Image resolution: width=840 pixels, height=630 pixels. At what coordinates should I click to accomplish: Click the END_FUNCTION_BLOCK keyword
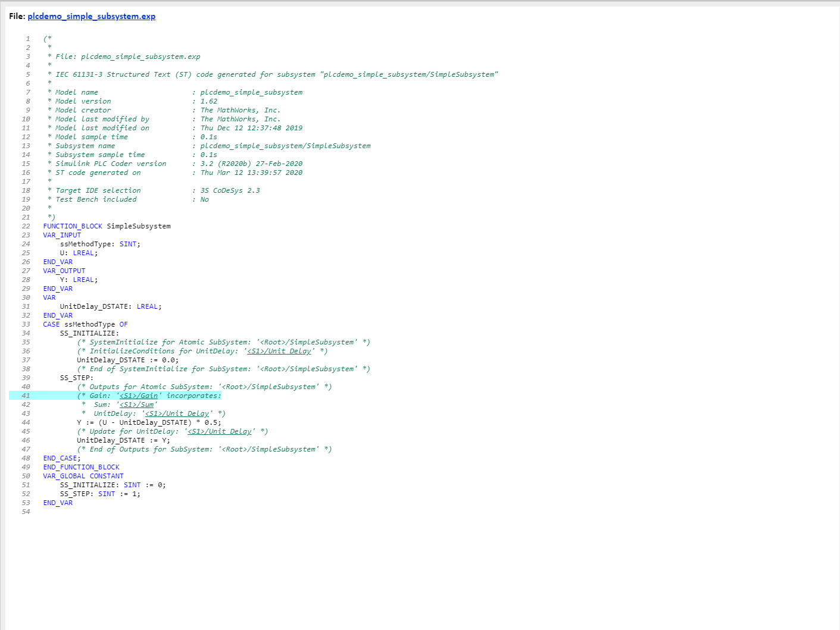tap(81, 467)
